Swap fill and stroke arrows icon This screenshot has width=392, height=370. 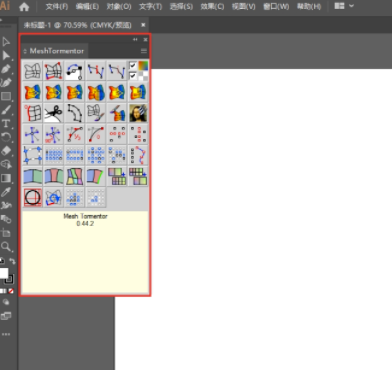(12, 261)
